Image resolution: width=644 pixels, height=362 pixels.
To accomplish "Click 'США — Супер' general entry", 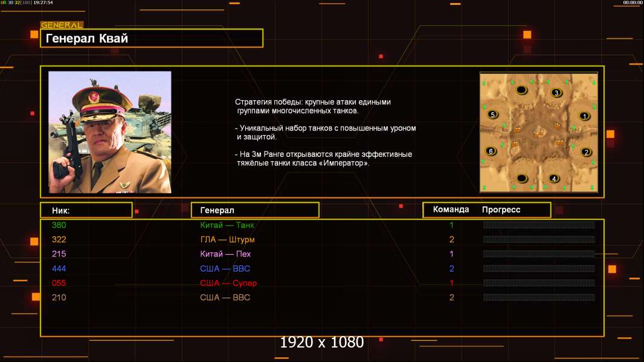I will coord(228,283).
